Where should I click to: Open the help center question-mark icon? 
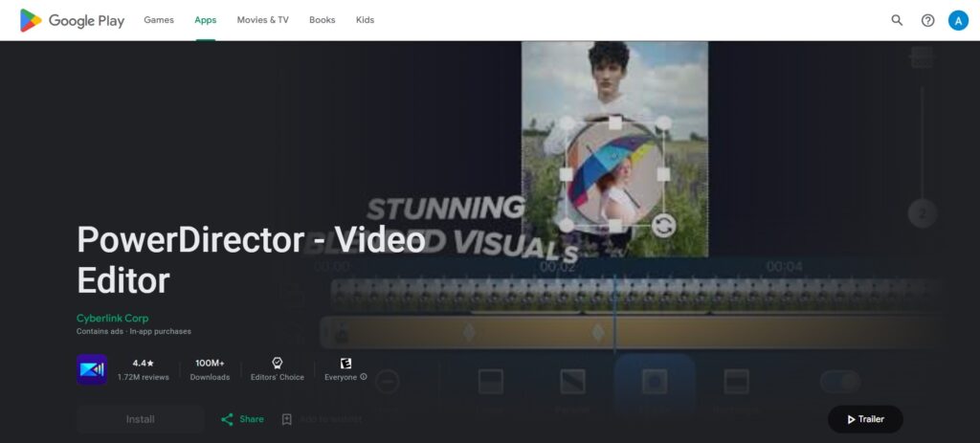pyautogui.click(x=927, y=20)
